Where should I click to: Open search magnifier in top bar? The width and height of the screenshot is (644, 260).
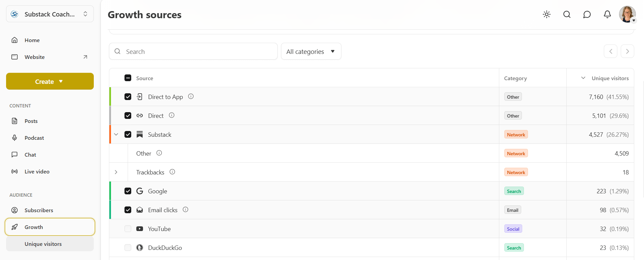click(x=567, y=14)
